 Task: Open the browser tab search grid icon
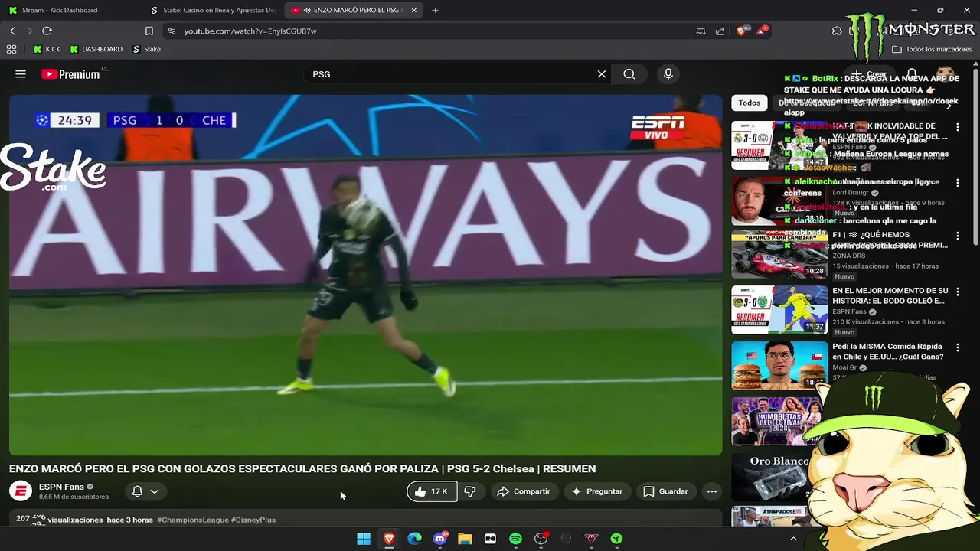coord(11,49)
